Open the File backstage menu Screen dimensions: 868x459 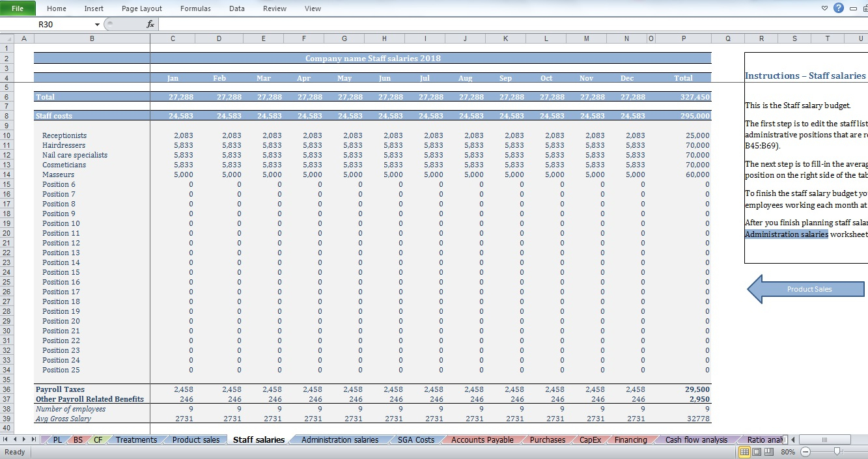(x=18, y=8)
